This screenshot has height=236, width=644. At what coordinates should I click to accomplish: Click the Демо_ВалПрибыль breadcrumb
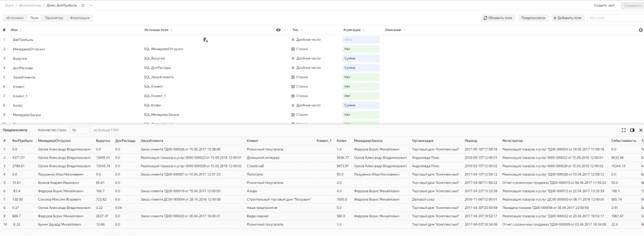pyautogui.click(x=62, y=5)
